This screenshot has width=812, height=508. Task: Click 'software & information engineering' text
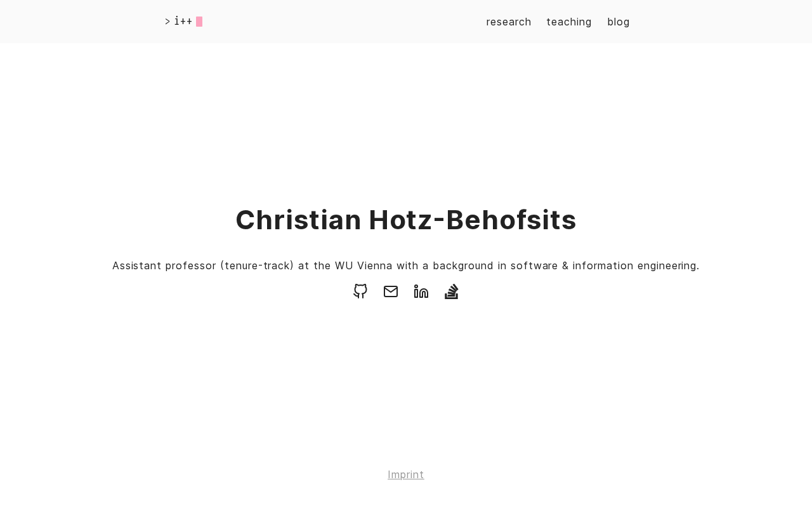pos(603,265)
